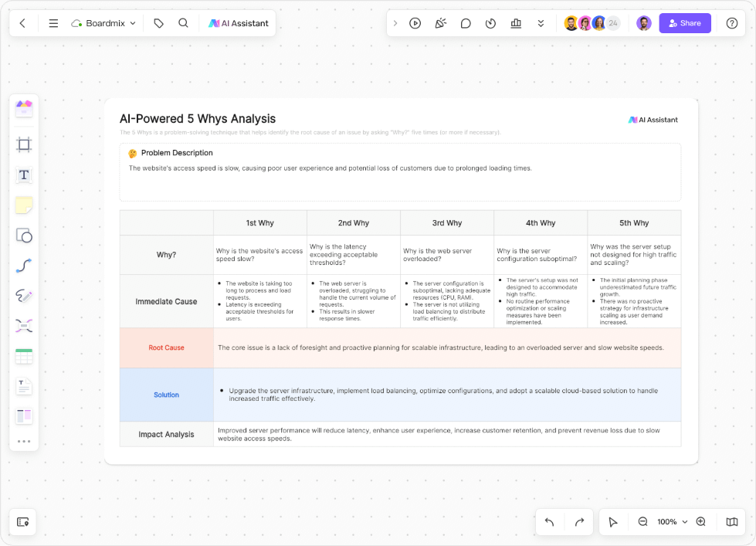Screen dimensions: 756x546
Task: Zoom out with the minus magnifier
Action: point(642,522)
